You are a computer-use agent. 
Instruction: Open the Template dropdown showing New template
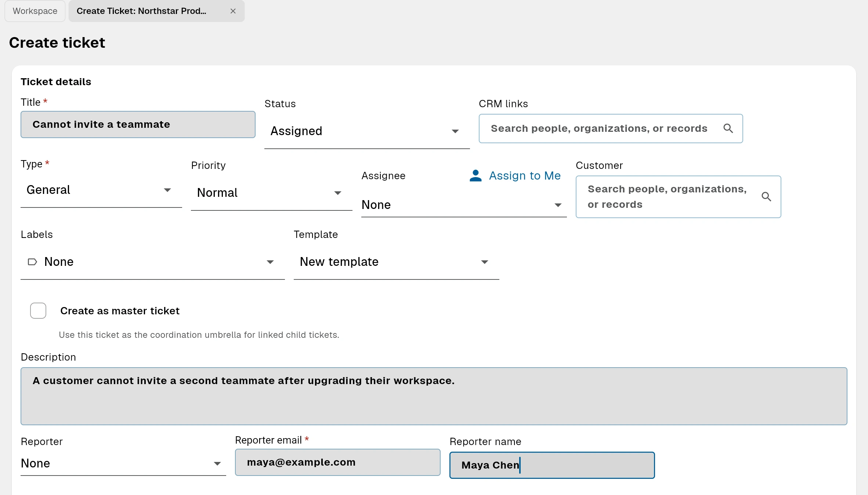(396, 262)
